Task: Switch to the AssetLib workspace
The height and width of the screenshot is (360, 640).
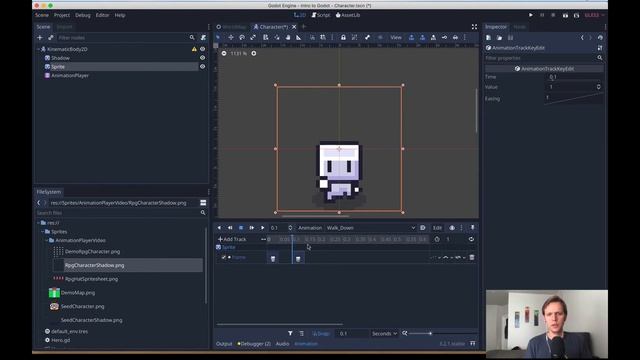Action: click(x=348, y=15)
